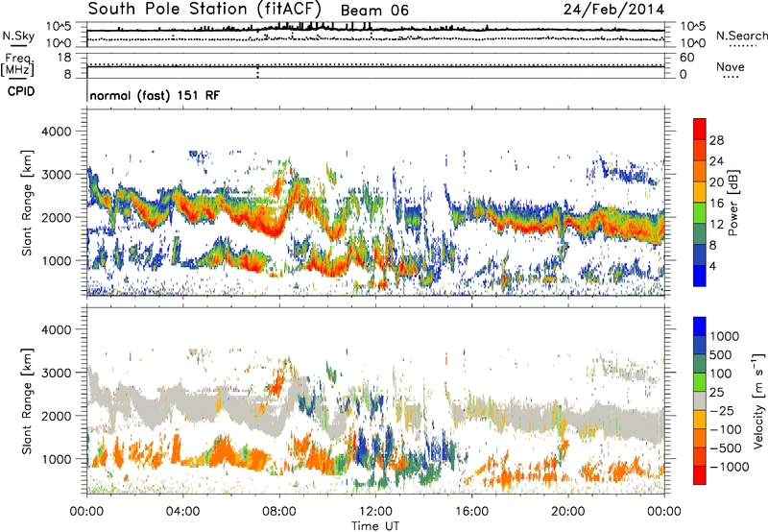Screen dimensions: 768x532
Task: Click the "N.Search" legend label
Action: (x=742, y=36)
